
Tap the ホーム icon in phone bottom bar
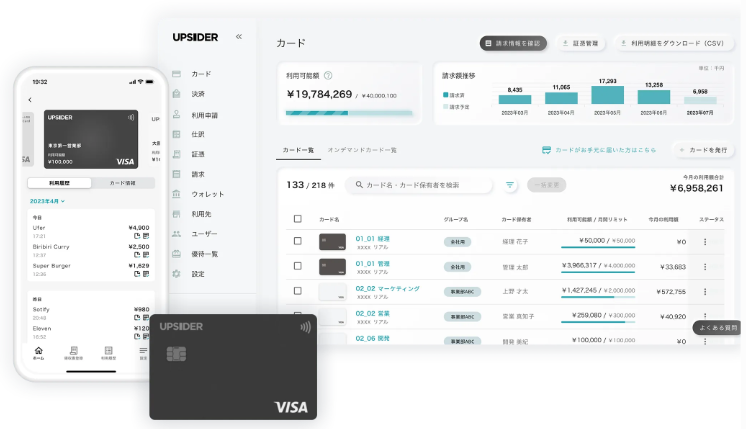tap(39, 352)
